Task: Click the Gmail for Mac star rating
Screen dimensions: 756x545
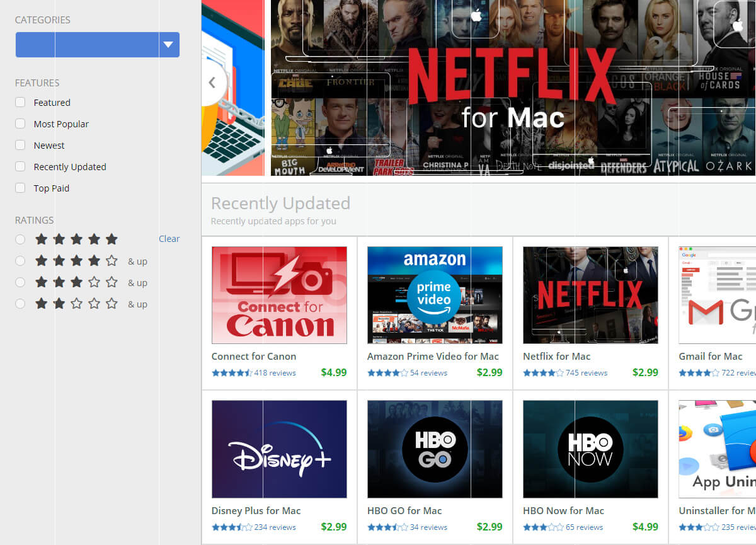Action: [699, 373]
